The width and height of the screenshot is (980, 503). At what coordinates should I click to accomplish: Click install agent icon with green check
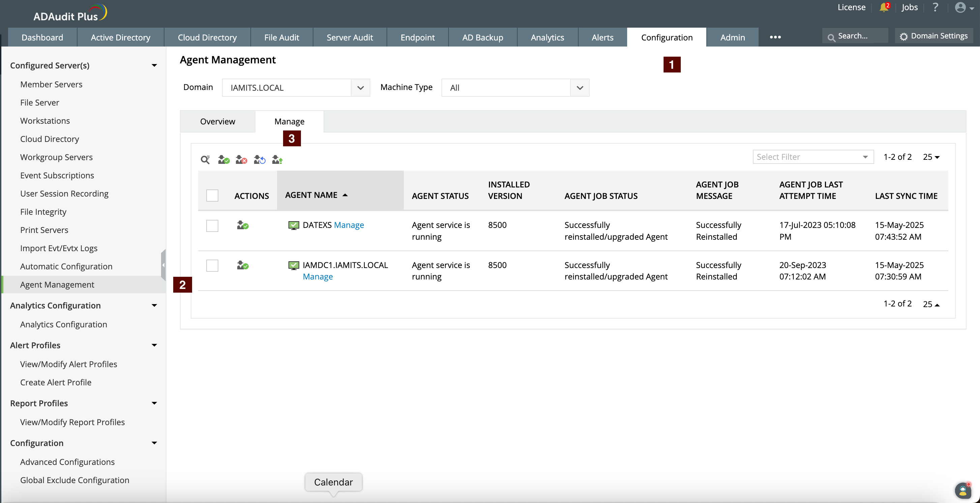click(223, 160)
